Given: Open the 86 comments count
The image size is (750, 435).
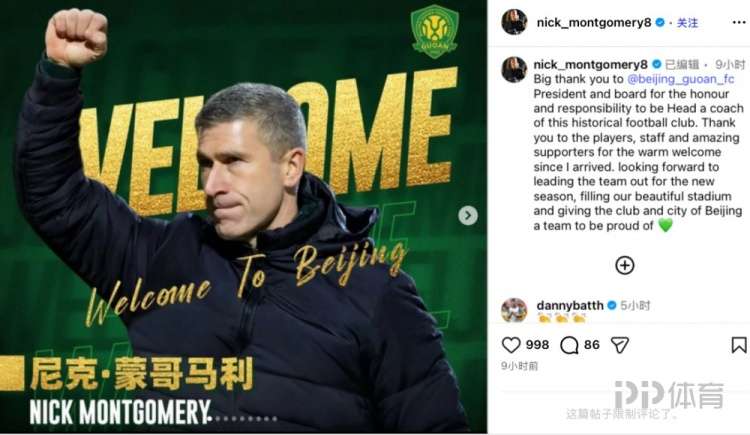Looking at the screenshot, I should click(592, 345).
